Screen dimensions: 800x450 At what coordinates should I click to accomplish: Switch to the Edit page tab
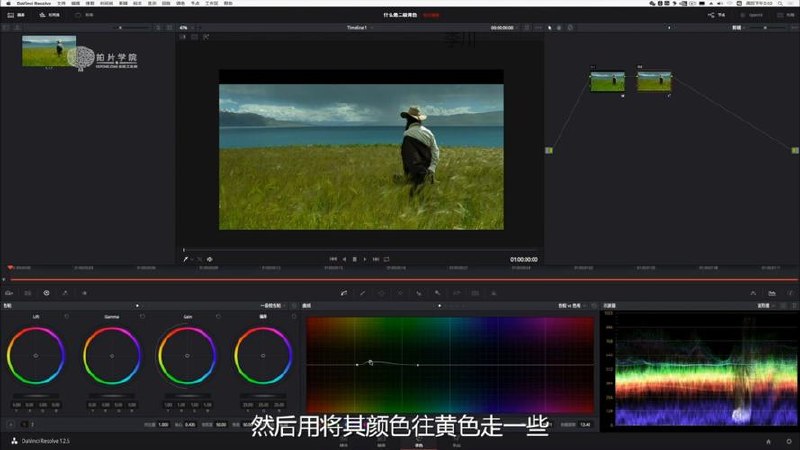(x=381, y=442)
